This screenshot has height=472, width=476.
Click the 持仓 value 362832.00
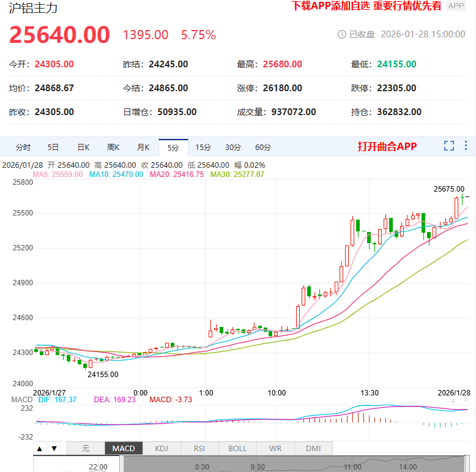click(399, 112)
